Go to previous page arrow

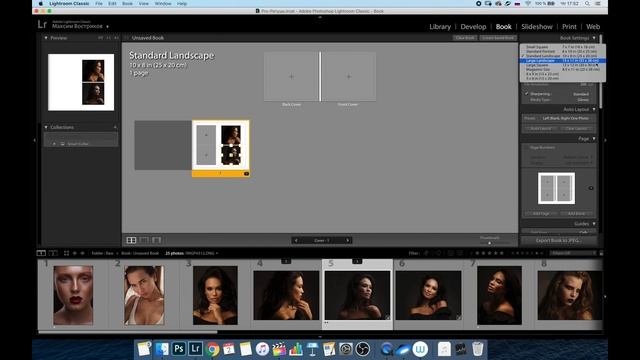coord(296,240)
